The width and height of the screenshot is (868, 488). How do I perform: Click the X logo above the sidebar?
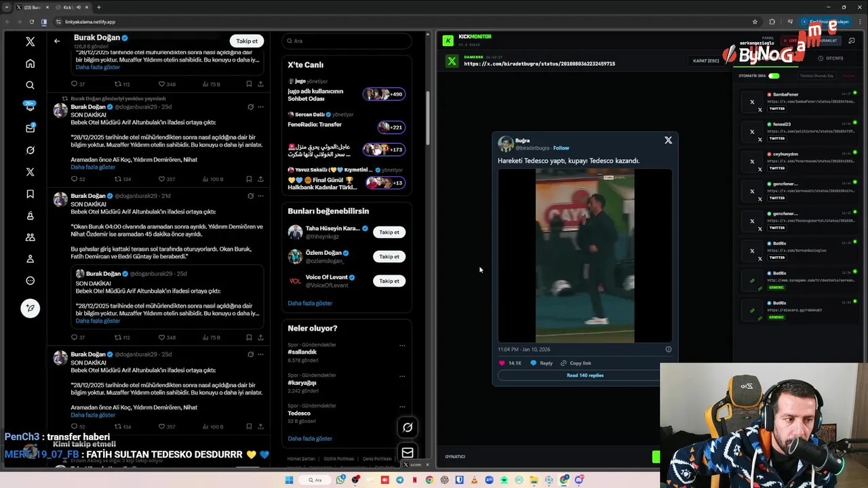tap(30, 41)
